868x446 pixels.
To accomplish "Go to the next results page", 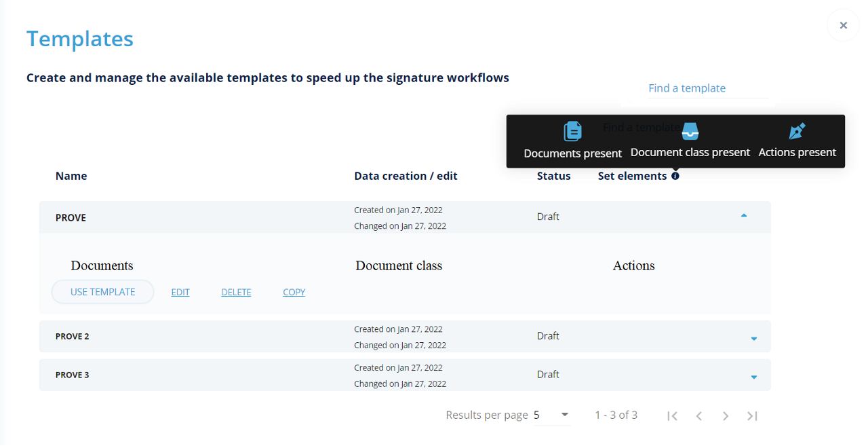I will pyautogui.click(x=726, y=415).
